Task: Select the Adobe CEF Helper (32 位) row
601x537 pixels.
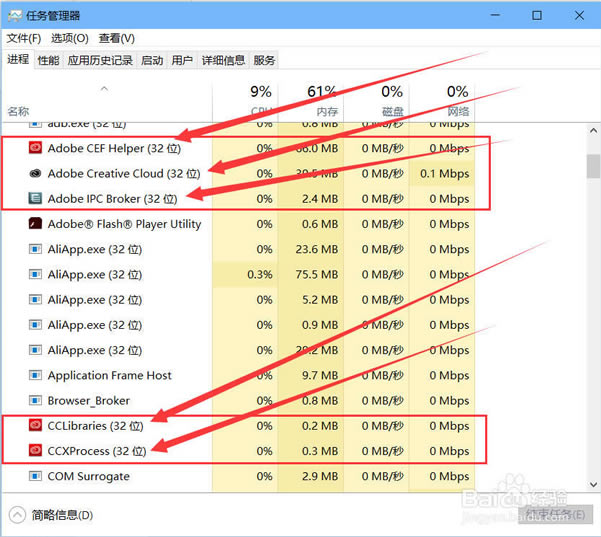Action: tap(238, 148)
